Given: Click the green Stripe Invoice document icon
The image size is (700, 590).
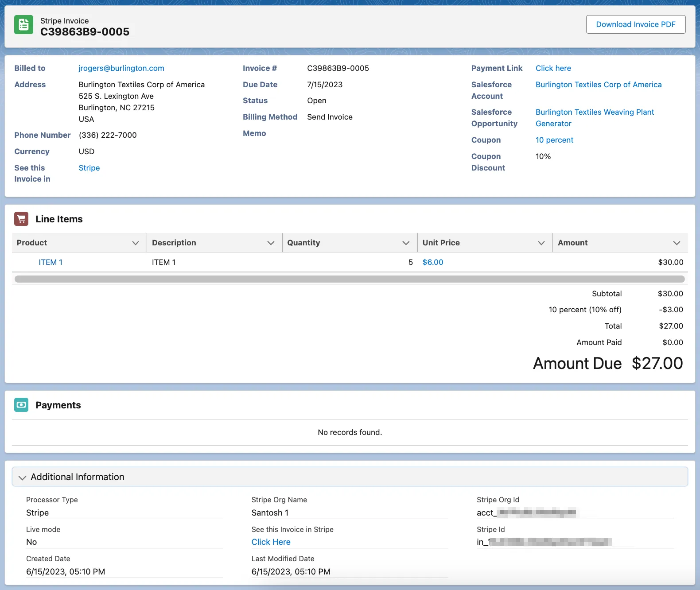Looking at the screenshot, I should tap(23, 25).
